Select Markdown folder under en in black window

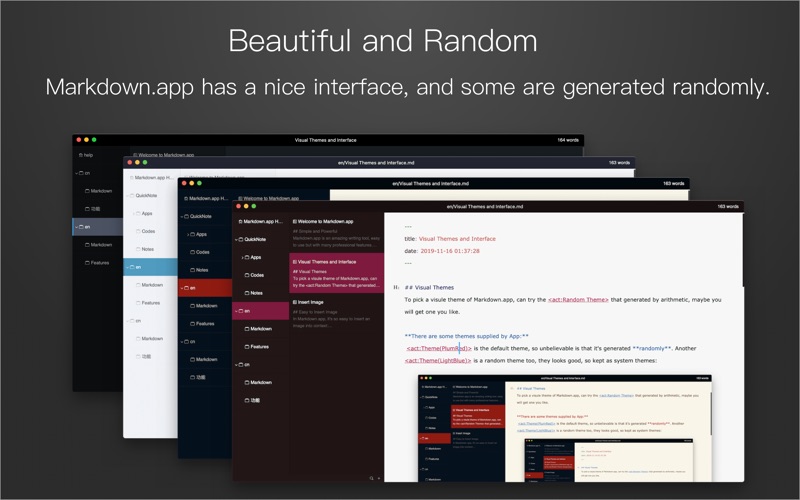[x=97, y=245]
